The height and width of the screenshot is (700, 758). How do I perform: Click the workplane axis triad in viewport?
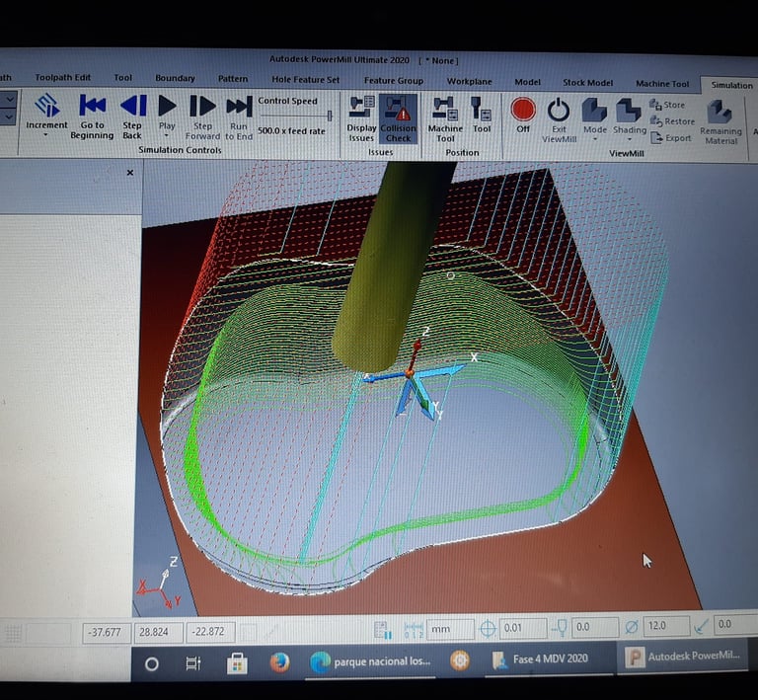pyautogui.click(x=412, y=374)
